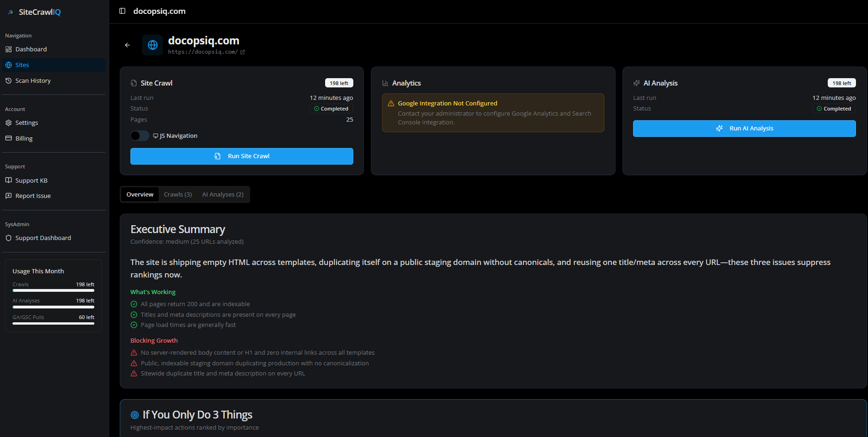Click the Report Issue icon

pyautogui.click(x=8, y=196)
